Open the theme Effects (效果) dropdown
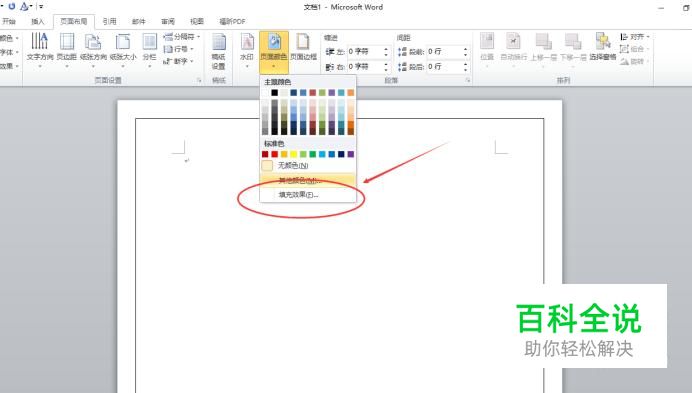This screenshot has width=692, height=393. 9,66
